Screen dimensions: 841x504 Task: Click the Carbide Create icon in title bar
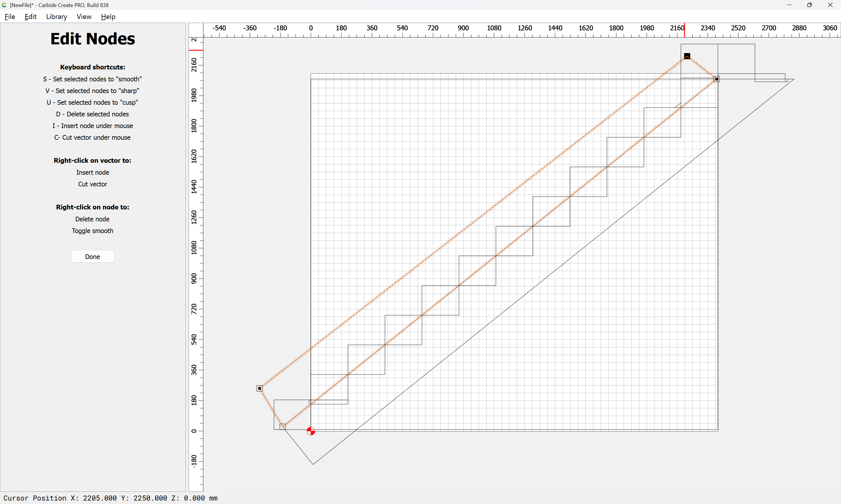(4, 5)
